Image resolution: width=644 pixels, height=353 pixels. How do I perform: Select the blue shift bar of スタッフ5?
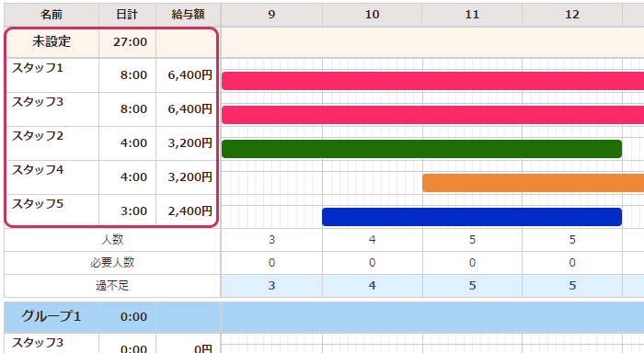(472, 217)
